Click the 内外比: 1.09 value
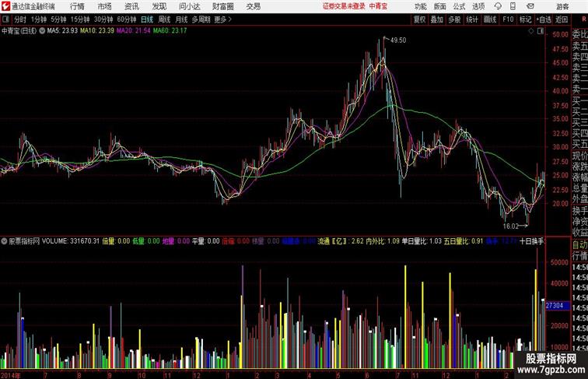588x379 pixels. 383,241
